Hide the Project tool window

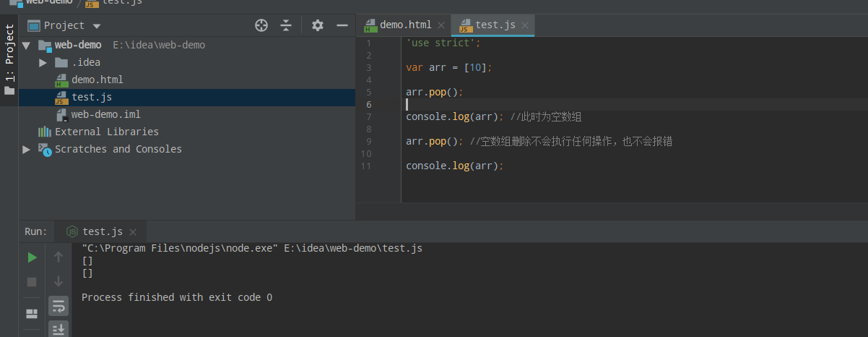coord(342,25)
